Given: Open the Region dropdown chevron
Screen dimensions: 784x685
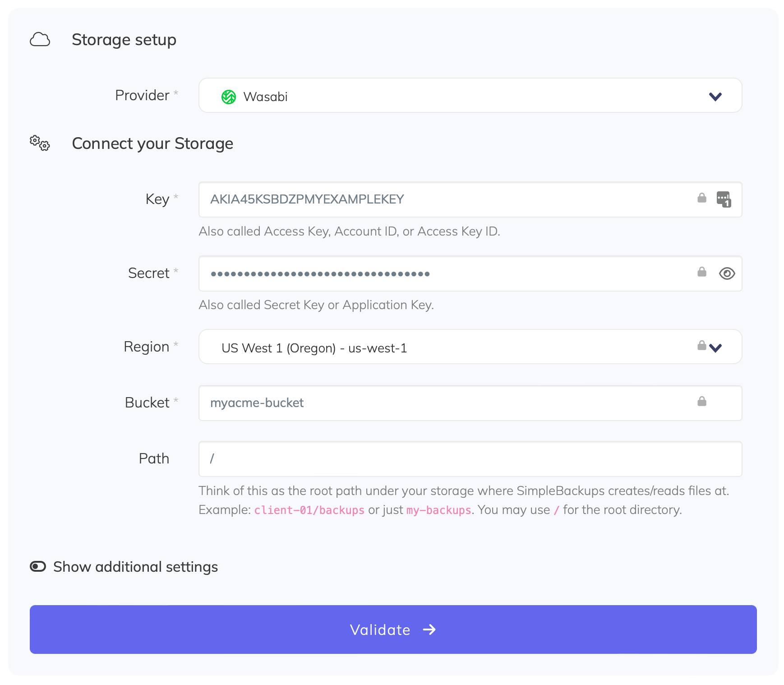Looking at the screenshot, I should (x=716, y=348).
